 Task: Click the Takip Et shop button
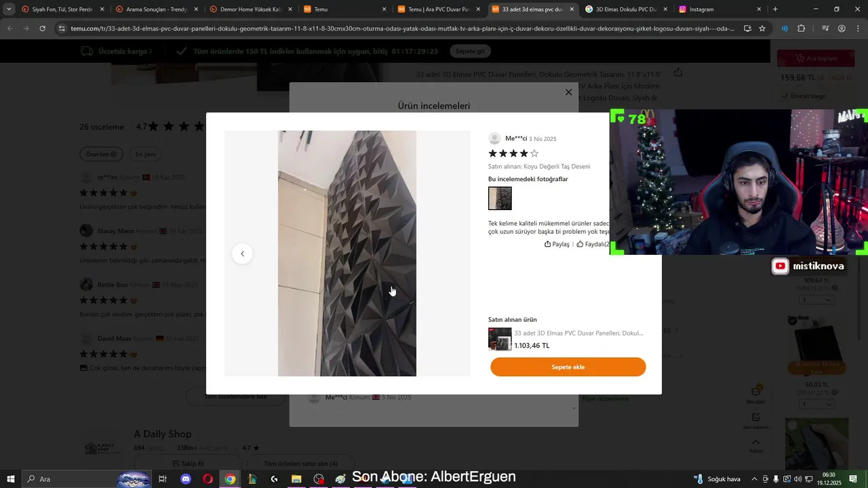[188, 464]
